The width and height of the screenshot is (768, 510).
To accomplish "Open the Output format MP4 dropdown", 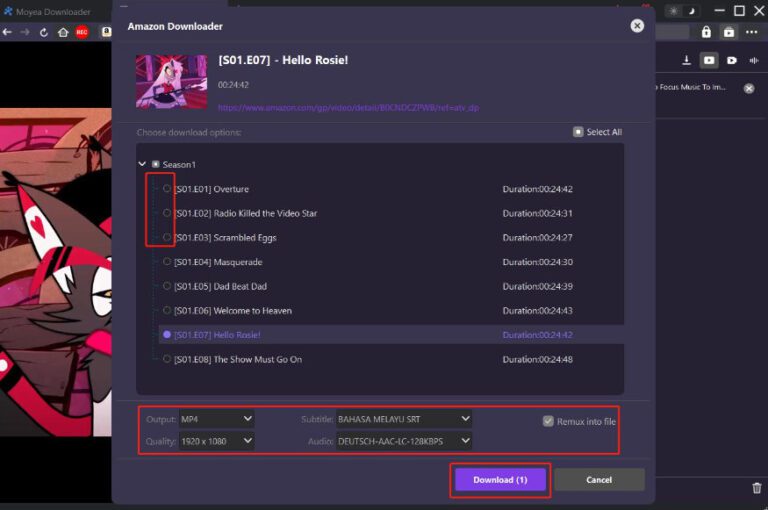I will [x=216, y=419].
